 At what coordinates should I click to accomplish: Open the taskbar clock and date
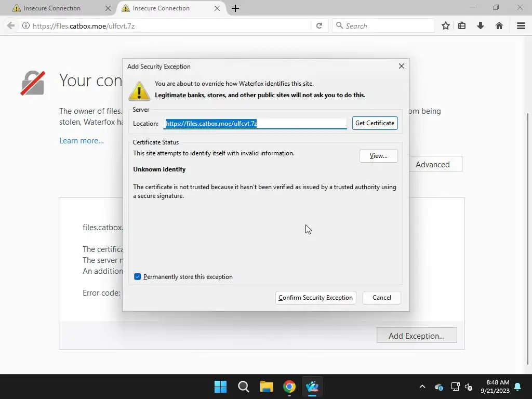tap(495, 387)
